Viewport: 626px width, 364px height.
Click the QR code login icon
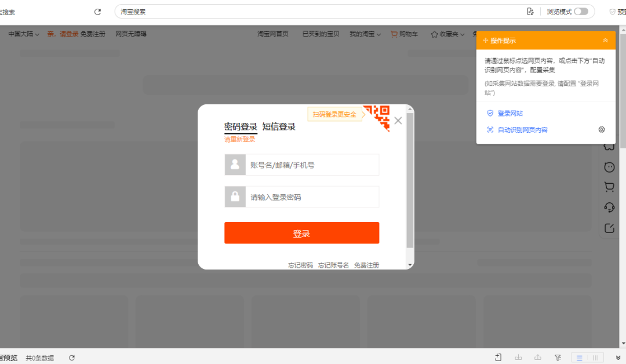[377, 117]
